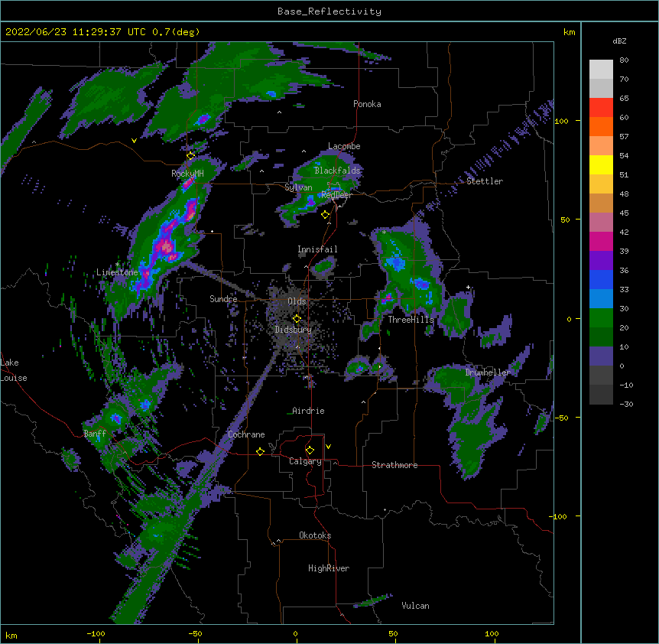
Task: Select the Olds label
Action: point(297,301)
